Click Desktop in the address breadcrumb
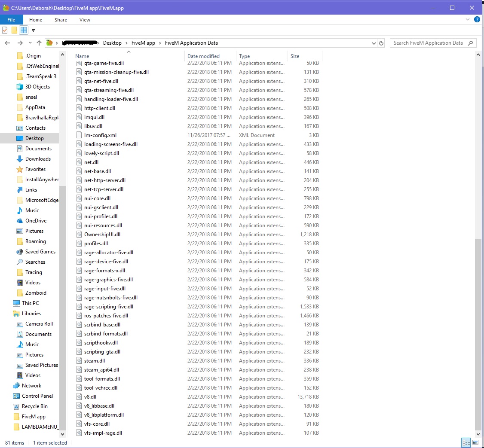484x448 pixels. pyautogui.click(x=112, y=43)
